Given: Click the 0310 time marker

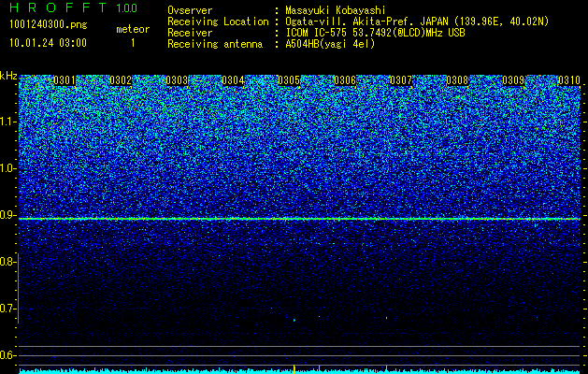Looking at the screenshot, I should 569,80.
